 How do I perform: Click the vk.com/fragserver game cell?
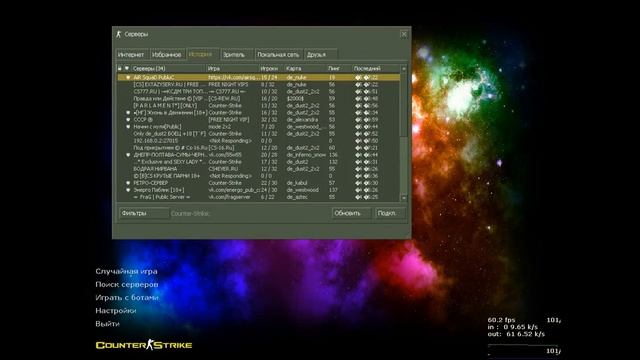[229, 197]
